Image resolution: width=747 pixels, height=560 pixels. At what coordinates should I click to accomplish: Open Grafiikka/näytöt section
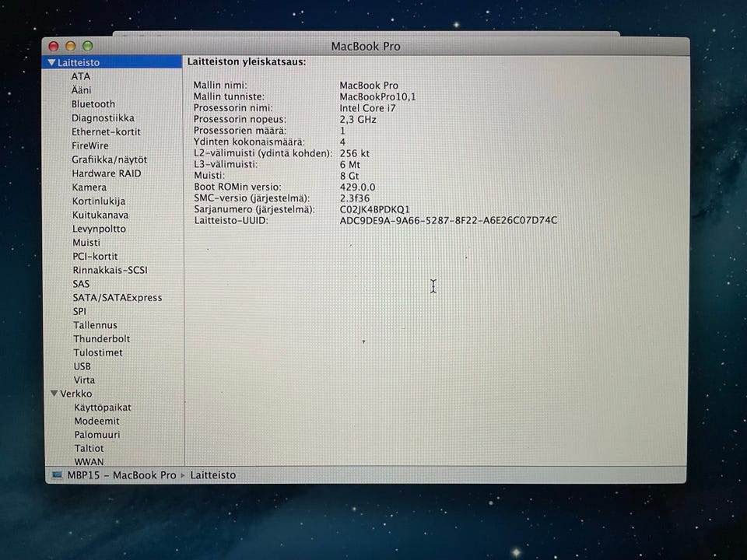click(x=109, y=159)
